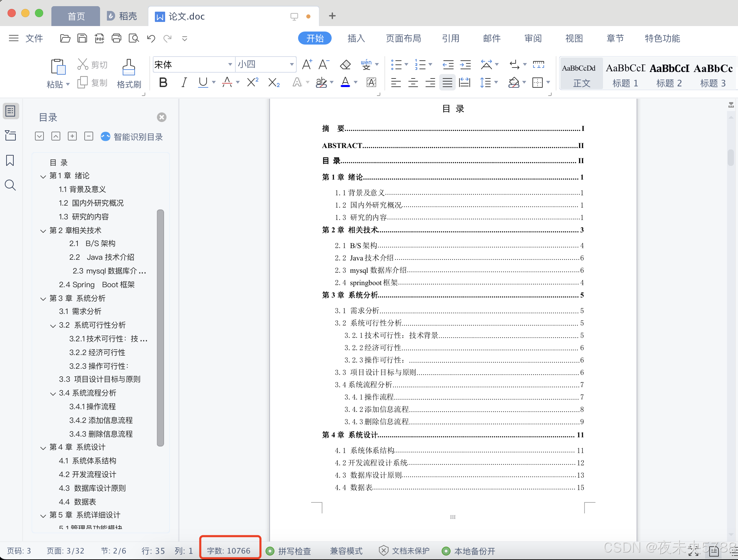Click the Undo arrow icon
The image size is (738, 560).
coord(151,38)
